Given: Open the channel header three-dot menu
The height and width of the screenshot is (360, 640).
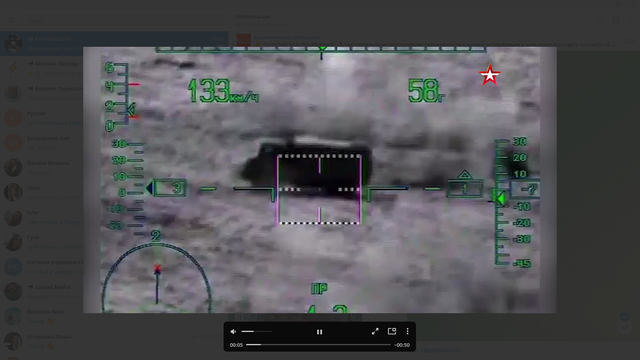Looking at the screenshot, I should (631, 20).
